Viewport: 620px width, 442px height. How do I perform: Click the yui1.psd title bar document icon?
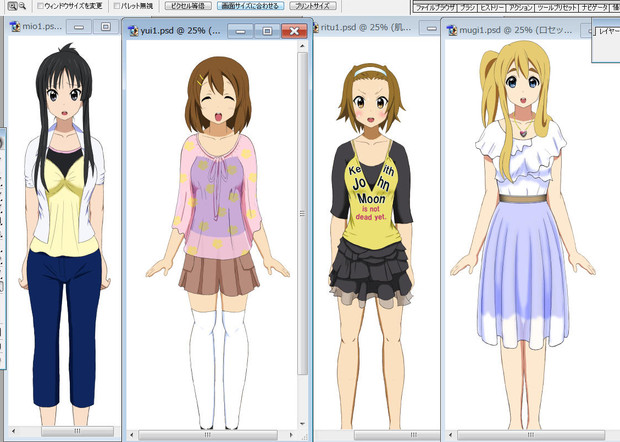pyautogui.click(x=133, y=32)
